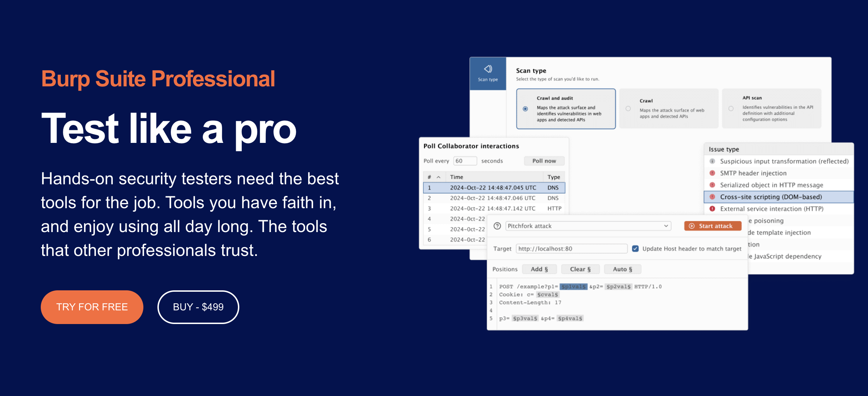868x396 pixels.
Task: Click the Start attack button
Action: tap(713, 226)
